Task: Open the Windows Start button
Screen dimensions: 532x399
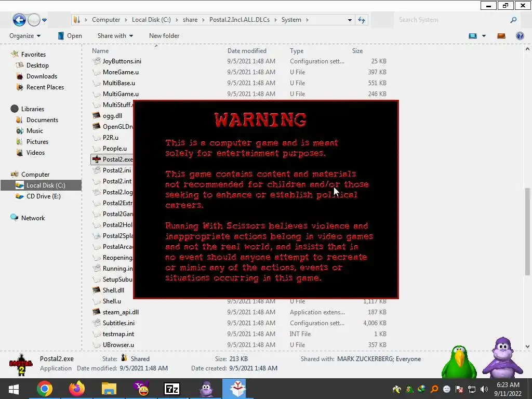Action: click(14, 389)
